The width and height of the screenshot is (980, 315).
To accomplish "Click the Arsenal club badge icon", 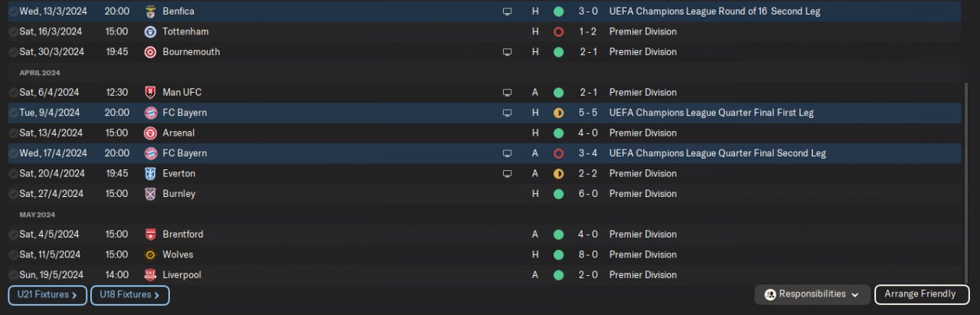I will 150,133.
